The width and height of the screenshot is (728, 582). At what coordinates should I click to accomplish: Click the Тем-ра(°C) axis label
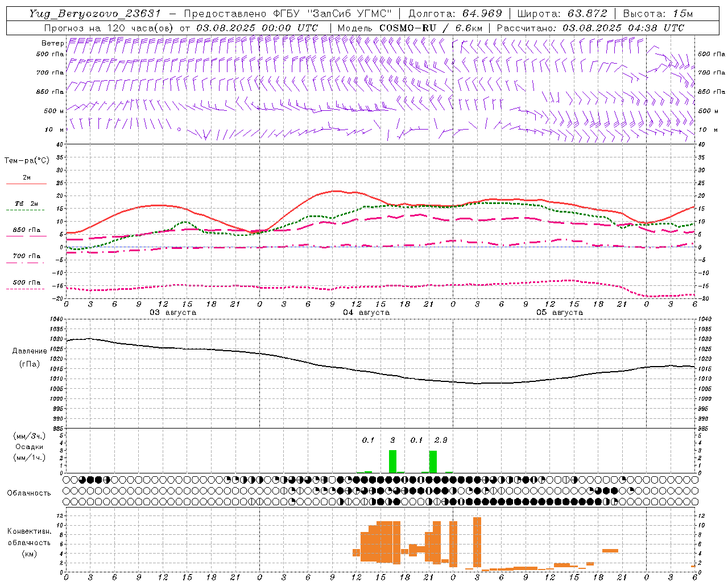tap(27, 161)
